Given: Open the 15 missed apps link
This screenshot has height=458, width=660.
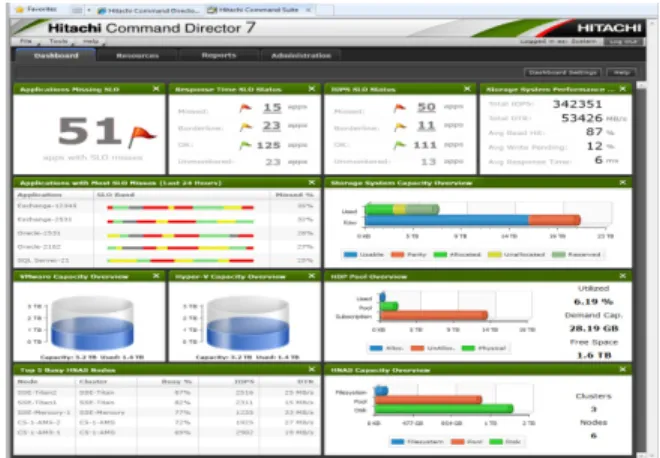Looking at the screenshot, I should [x=272, y=108].
